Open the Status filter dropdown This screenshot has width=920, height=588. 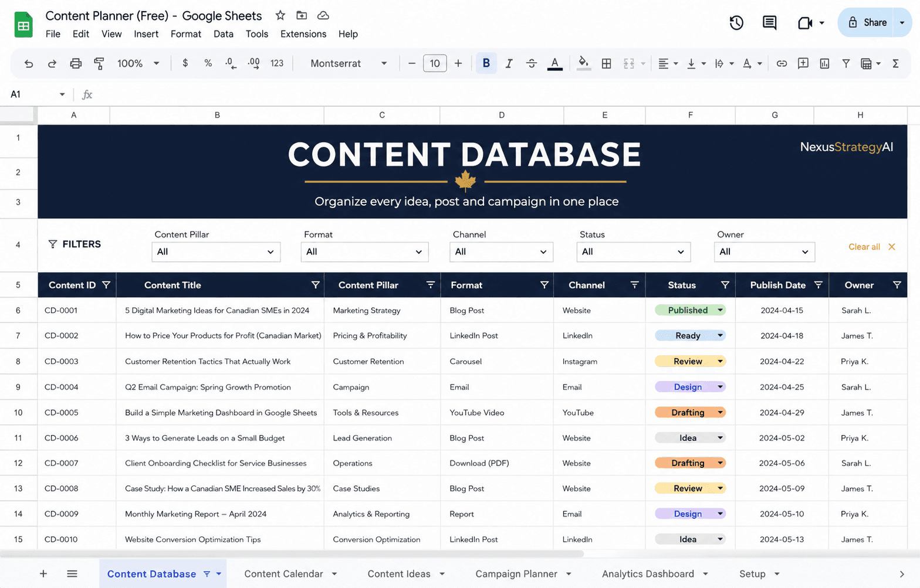click(634, 251)
